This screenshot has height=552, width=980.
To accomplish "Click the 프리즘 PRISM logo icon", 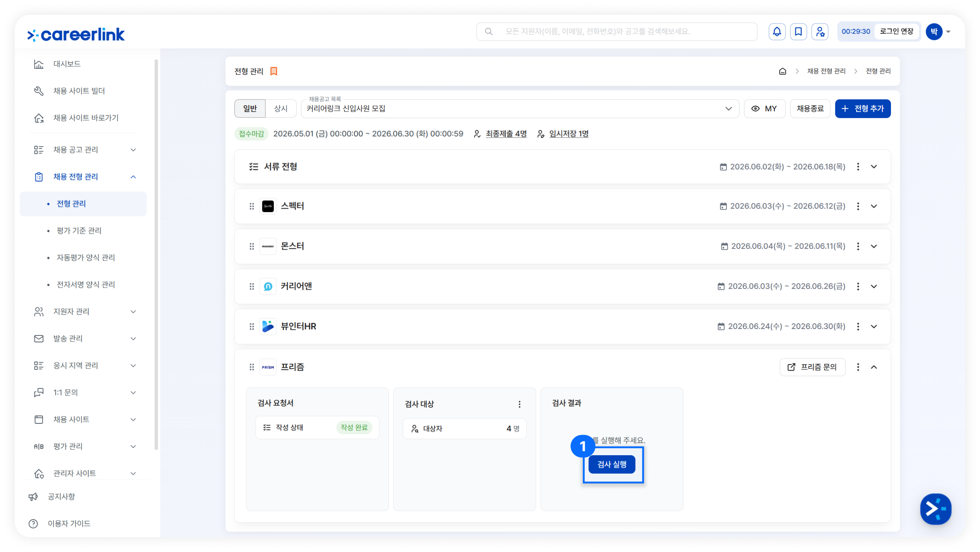I will [268, 367].
